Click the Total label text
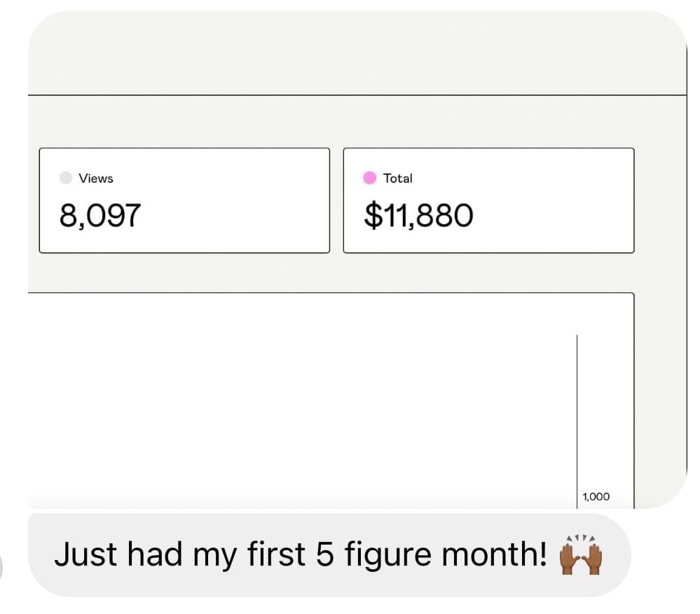 point(398,178)
